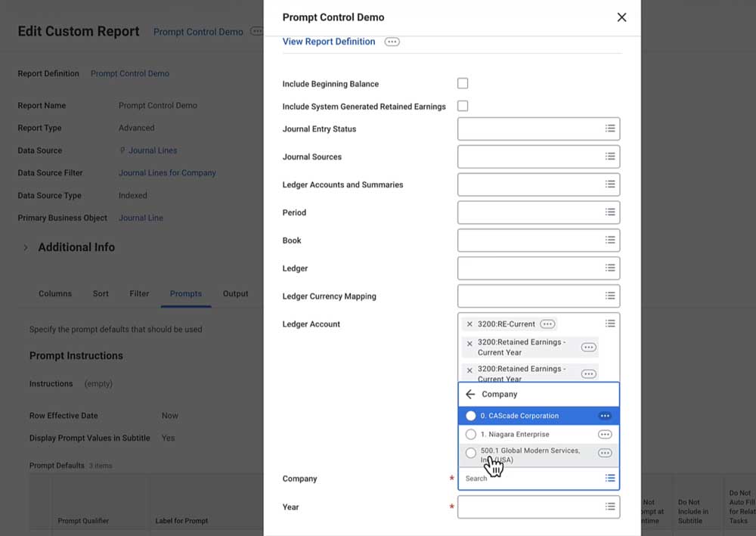The height and width of the screenshot is (536, 756).
Task: Enable Include Beginning Balance checkbox
Action: [463, 84]
